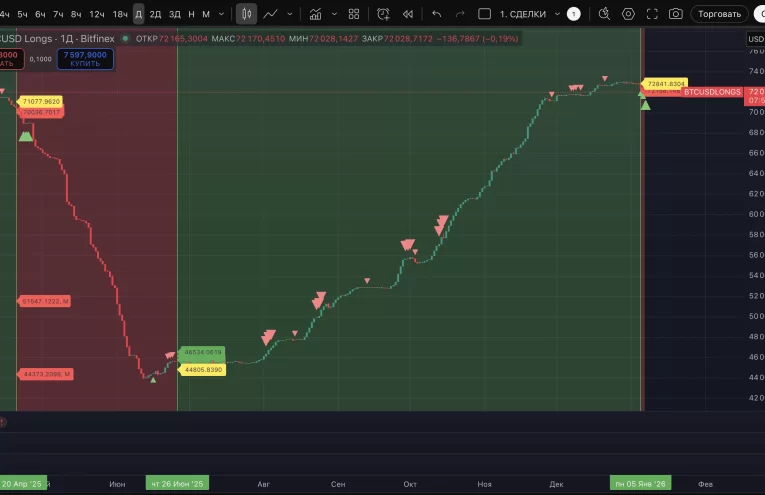Open the layout chevron next to 1. СДЕЛКИ
The width and height of the screenshot is (765, 495).
tap(557, 14)
